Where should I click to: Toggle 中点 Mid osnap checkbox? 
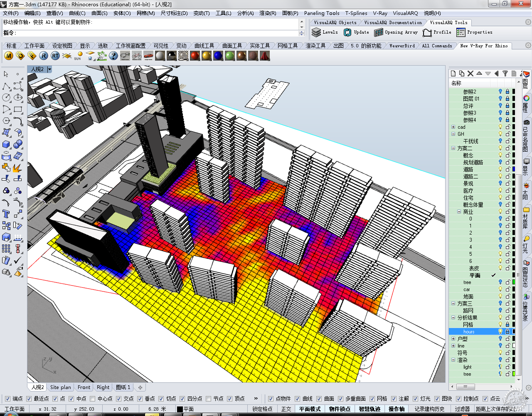71,399
